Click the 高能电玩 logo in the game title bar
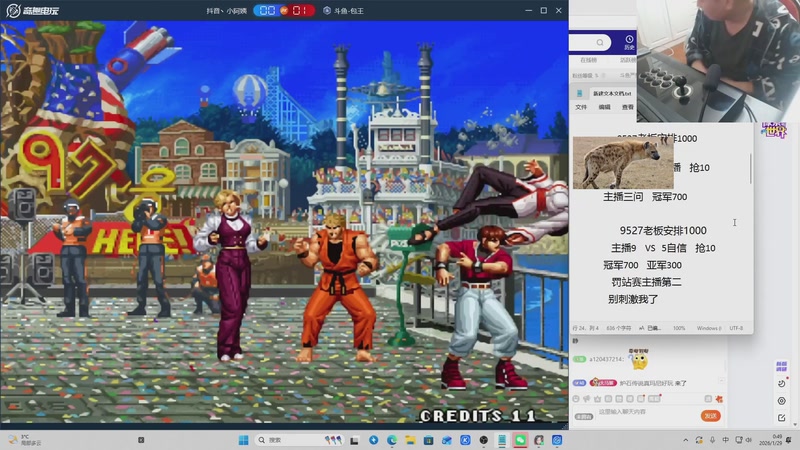This screenshot has width=800, height=450. point(33,10)
